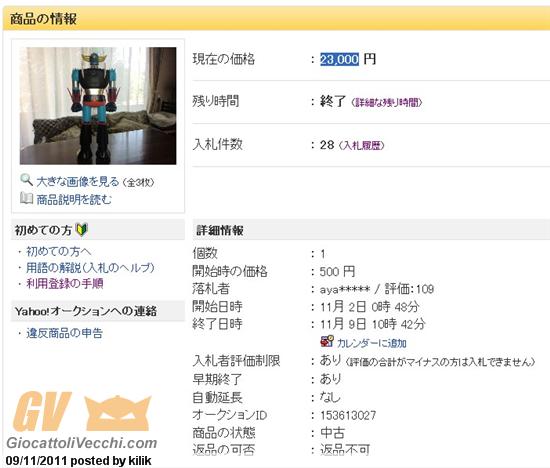Click the 詳細情報 section heading
The image size is (550, 468).
(x=220, y=230)
